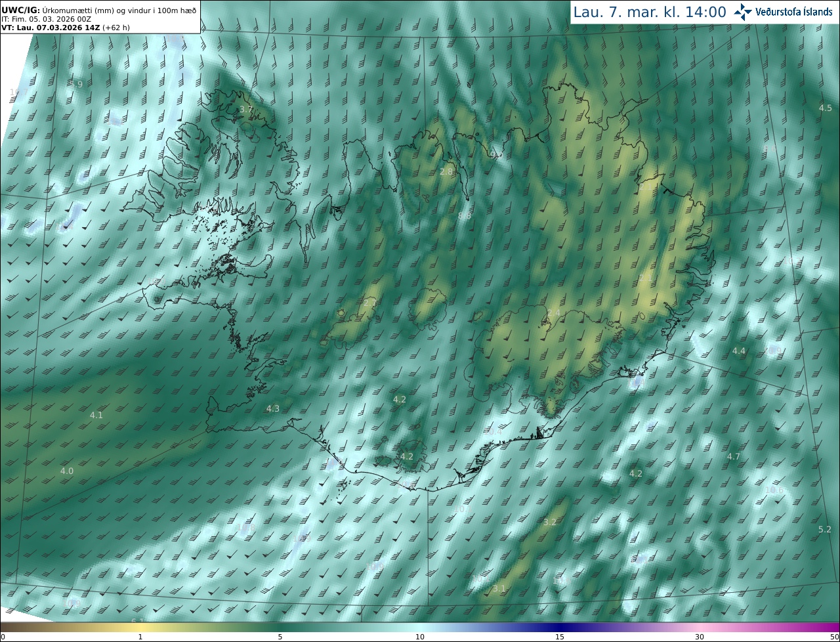Click the '3.7' value on the map

click(245, 109)
